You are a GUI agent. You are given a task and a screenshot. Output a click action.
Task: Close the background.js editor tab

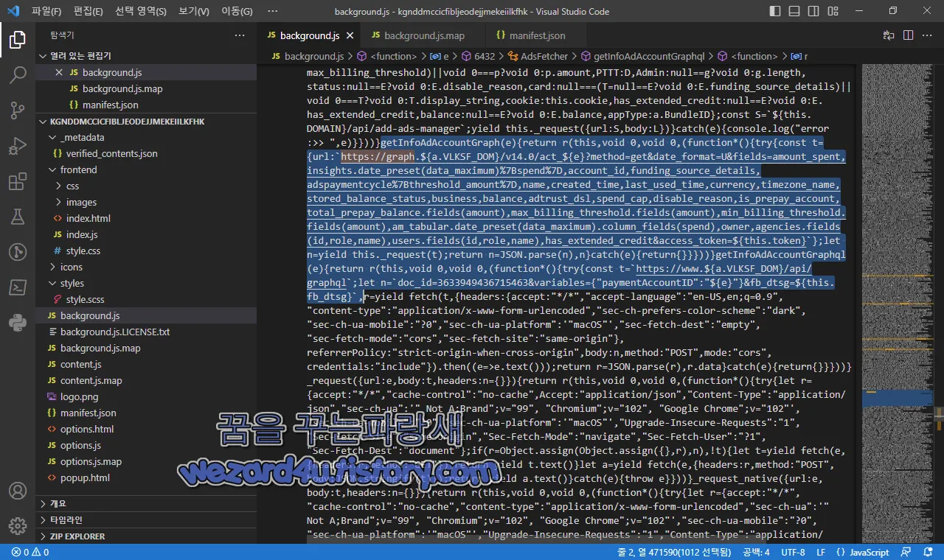coord(350,35)
